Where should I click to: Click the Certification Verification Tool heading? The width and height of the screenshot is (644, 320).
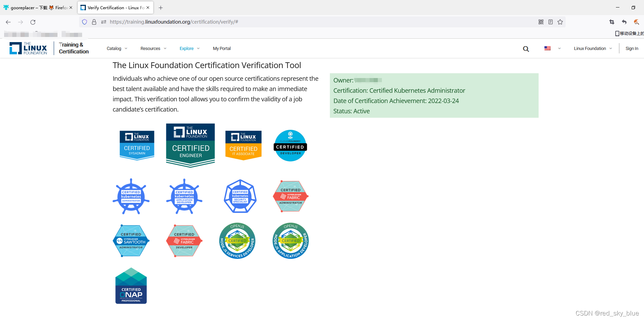coord(207,65)
